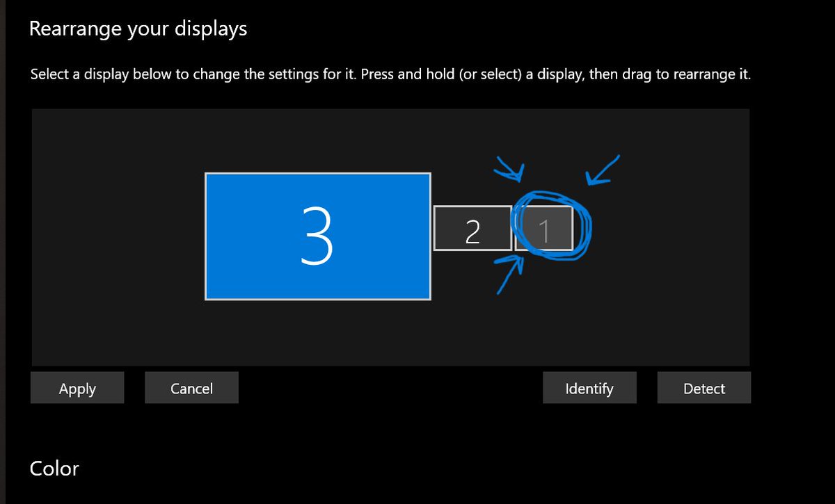
Task: Click the 'Color' section heading
Action: [54, 468]
